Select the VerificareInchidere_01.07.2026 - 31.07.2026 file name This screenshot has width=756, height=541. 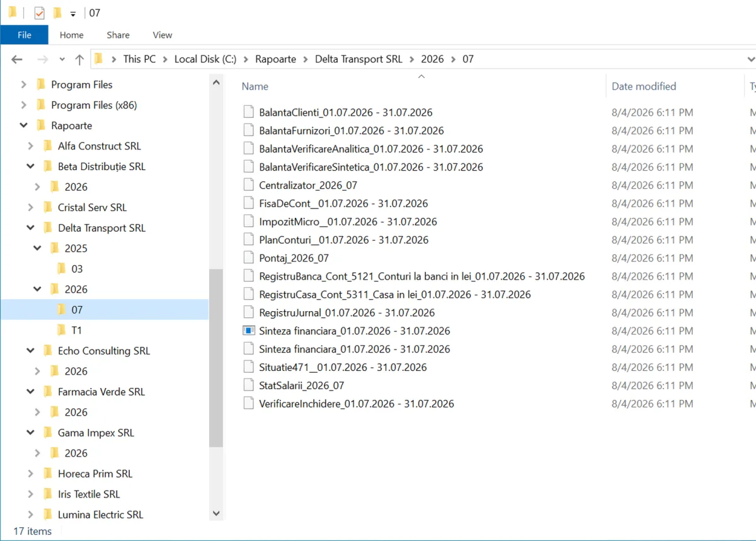[x=357, y=404]
